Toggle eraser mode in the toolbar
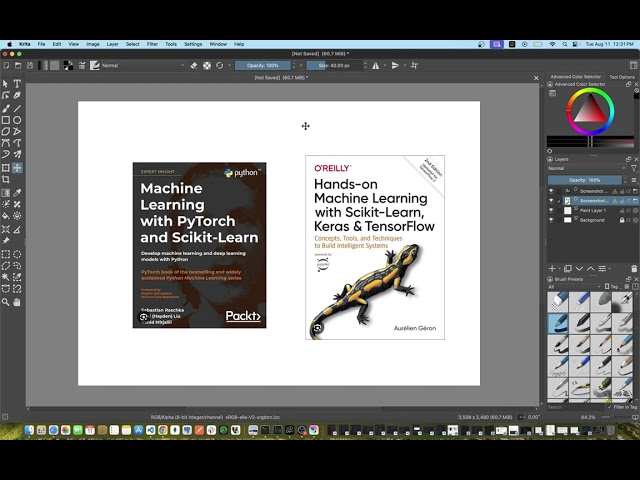This screenshot has height=480, width=640. 194,65
